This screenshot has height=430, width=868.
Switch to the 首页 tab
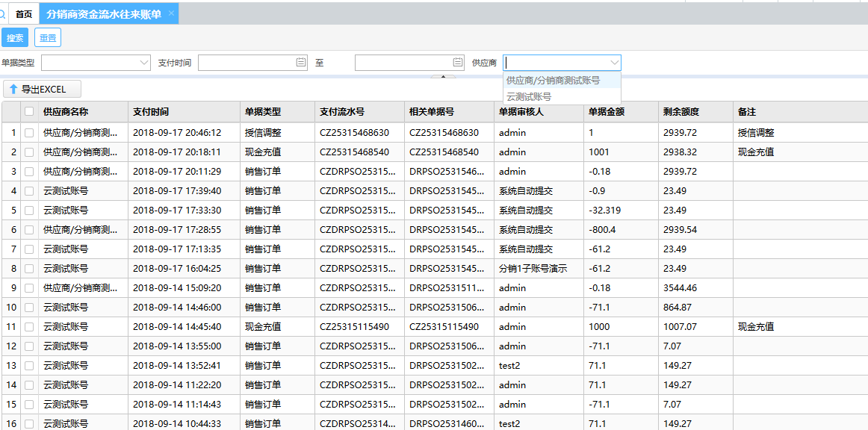pos(24,14)
